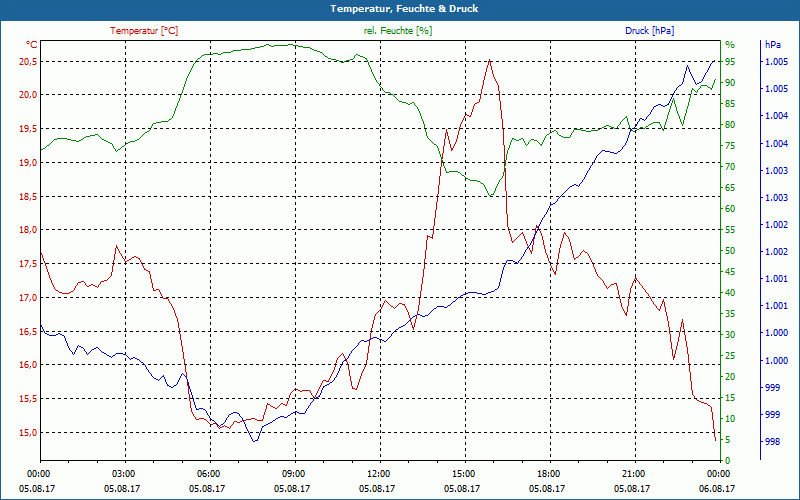Click temperature axis value 15,0
Image resolution: width=800 pixels, height=500 pixels.
[x=28, y=433]
